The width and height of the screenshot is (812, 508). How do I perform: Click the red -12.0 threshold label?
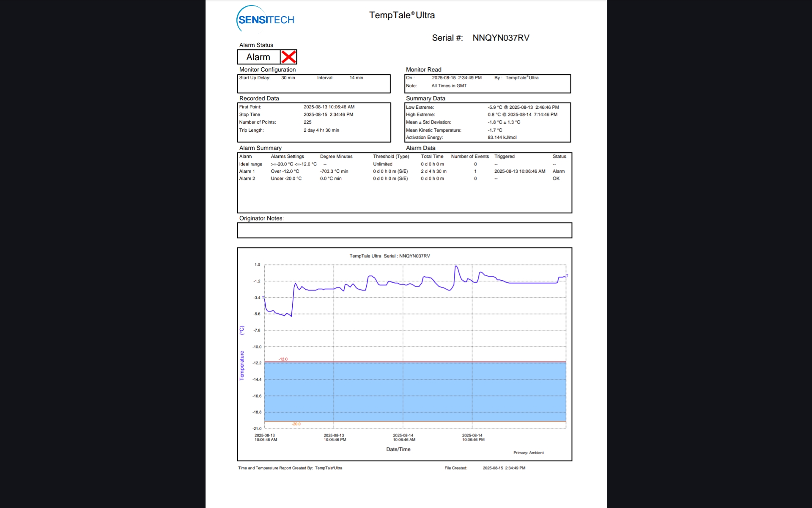click(283, 359)
